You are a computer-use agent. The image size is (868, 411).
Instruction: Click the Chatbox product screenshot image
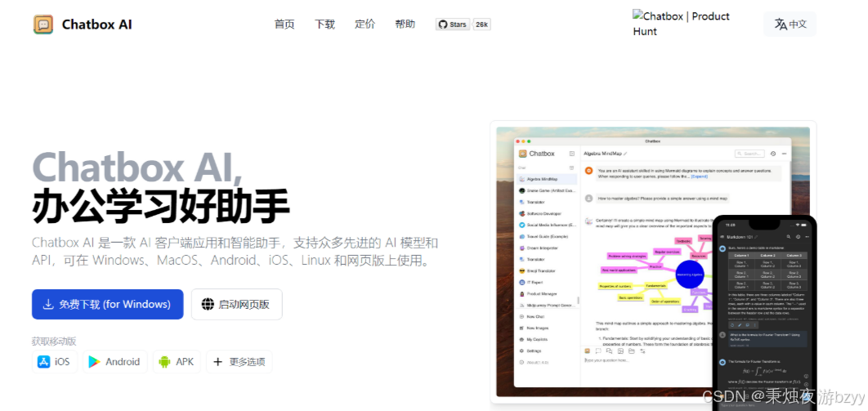click(x=653, y=261)
